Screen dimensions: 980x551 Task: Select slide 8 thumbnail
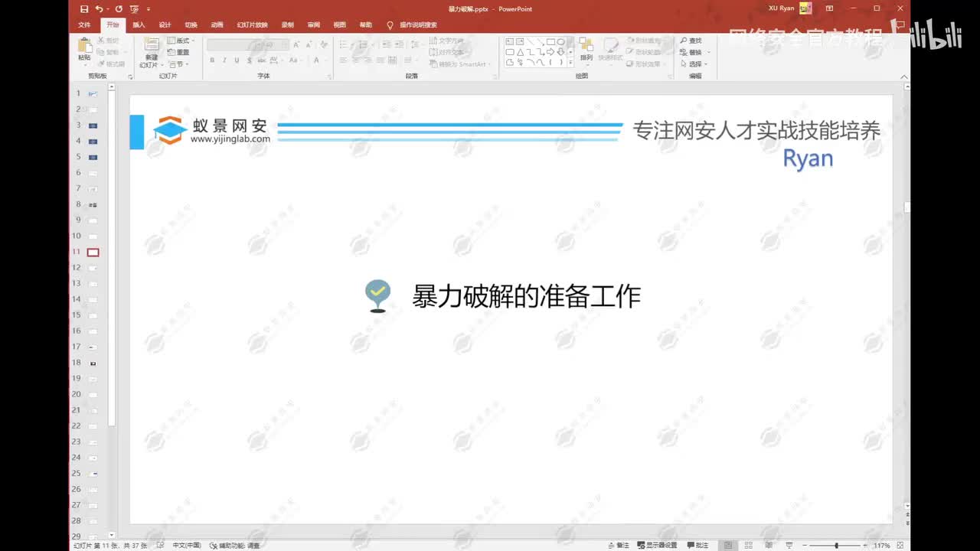[x=93, y=204]
